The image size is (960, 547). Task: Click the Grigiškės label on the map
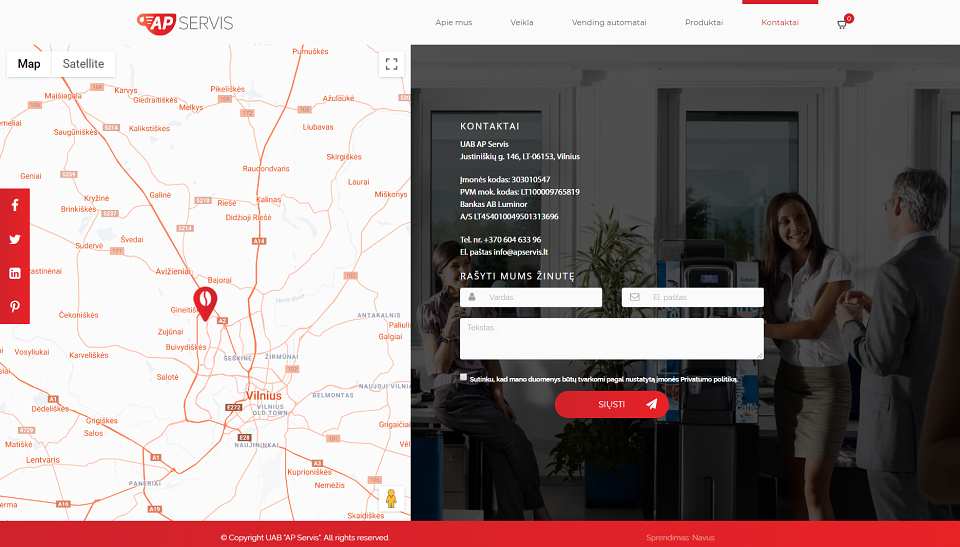pos(102,421)
